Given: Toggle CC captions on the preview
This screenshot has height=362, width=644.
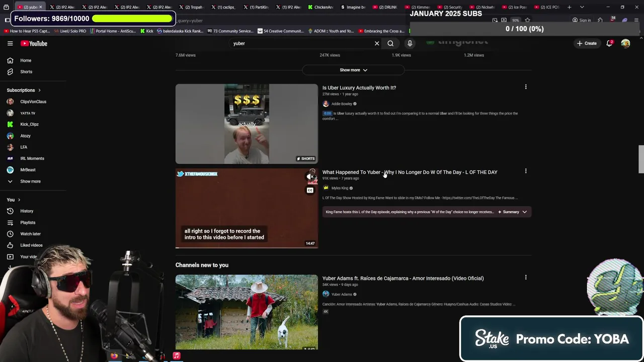Looking at the screenshot, I should point(310,190).
